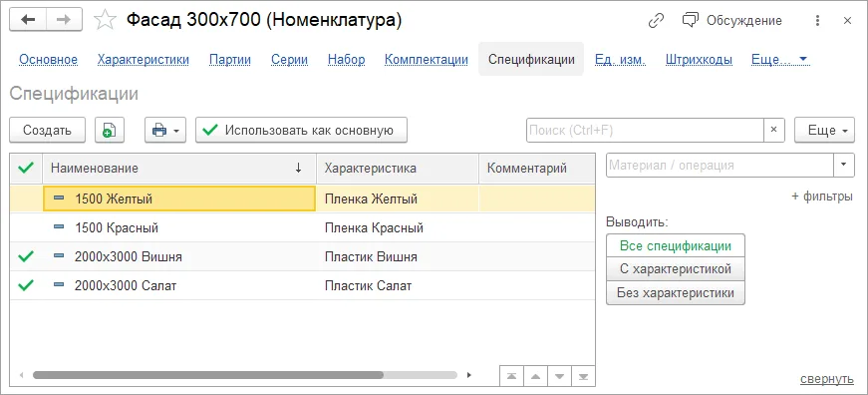Click the checkmark column header
This screenshot has width=868, height=395.
coord(26,169)
